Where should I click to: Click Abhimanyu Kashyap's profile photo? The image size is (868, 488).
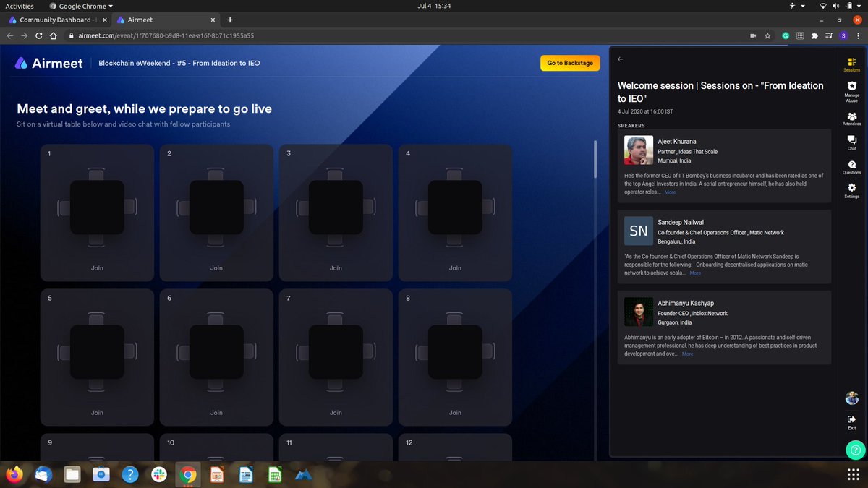click(639, 312)
